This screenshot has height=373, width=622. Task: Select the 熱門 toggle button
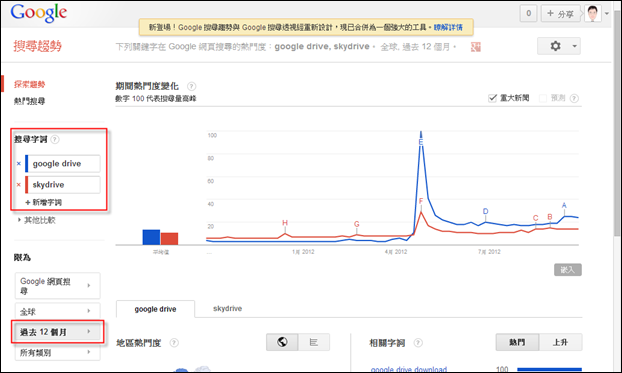point(517,342)
